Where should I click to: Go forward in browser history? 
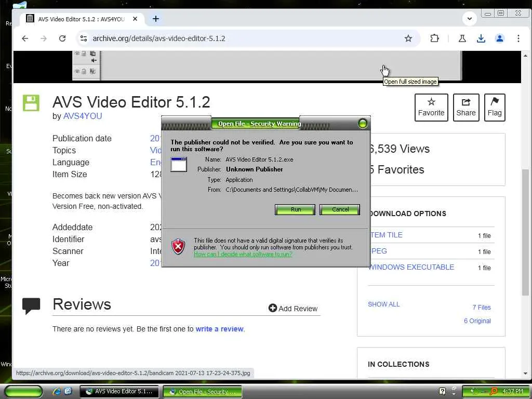pyautogui.click(x=44, y=38)
